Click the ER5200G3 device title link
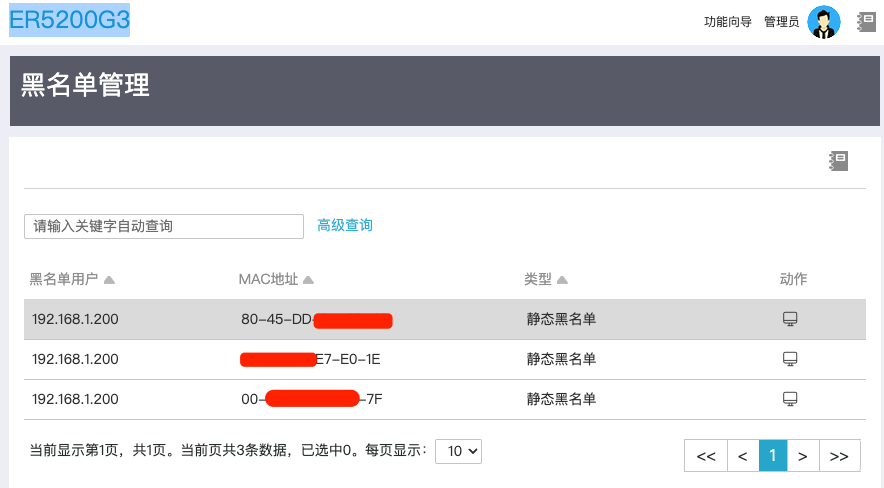The height and width of the screenshot is (488, 884). click(69, 19)
